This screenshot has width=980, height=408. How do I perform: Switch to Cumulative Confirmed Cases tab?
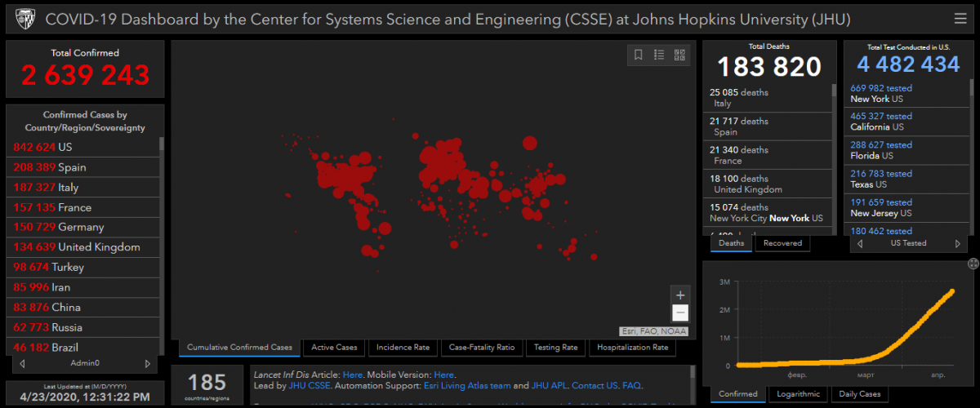coord(239,348)
